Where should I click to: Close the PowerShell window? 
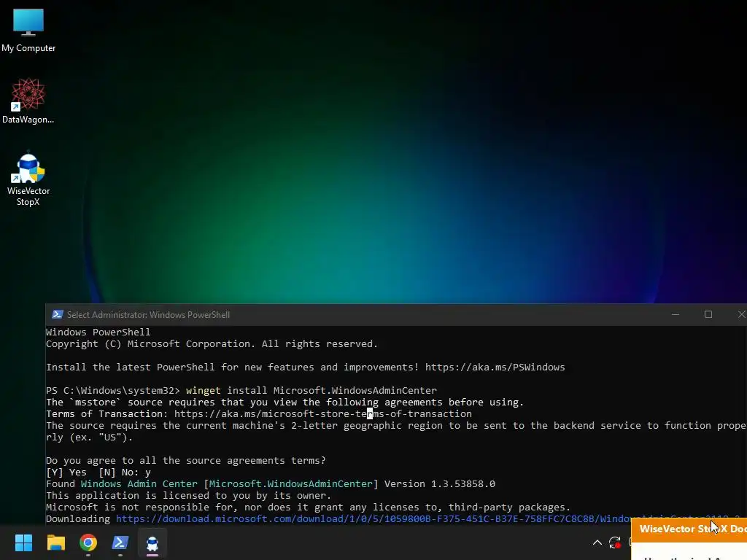[x=741, y=314]
